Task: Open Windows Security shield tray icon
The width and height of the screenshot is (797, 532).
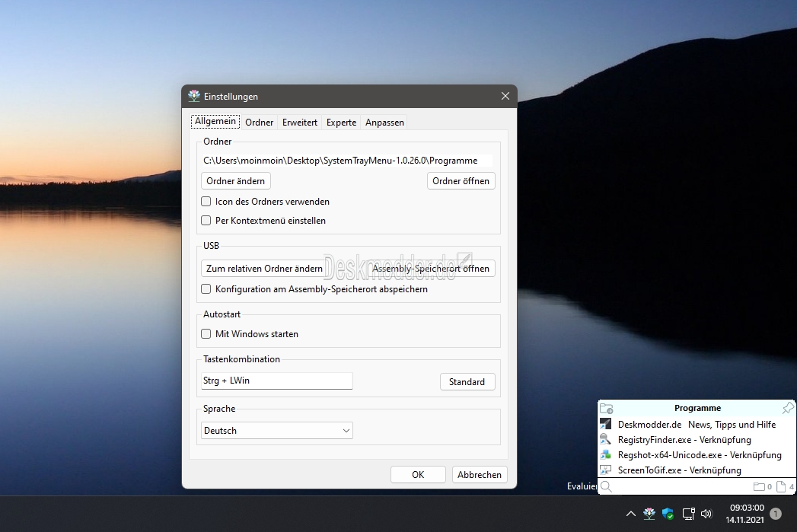Action: [668, 514]
